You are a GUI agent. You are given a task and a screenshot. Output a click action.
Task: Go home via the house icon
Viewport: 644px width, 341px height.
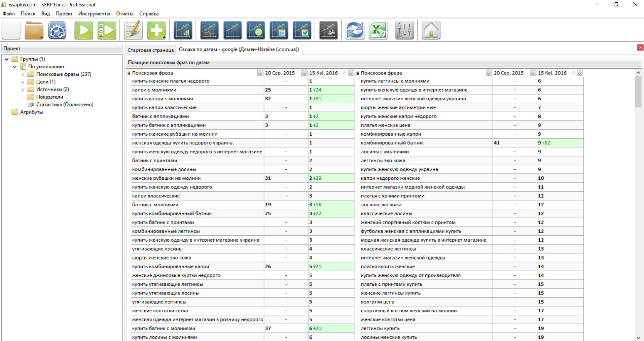431,30
